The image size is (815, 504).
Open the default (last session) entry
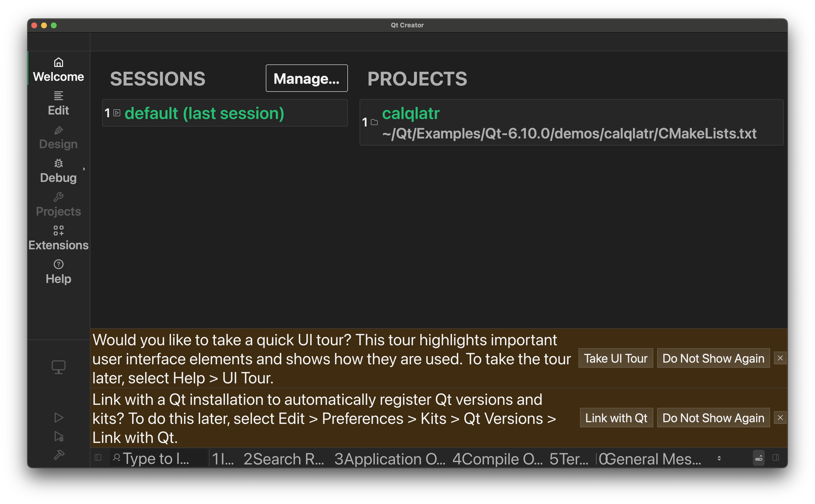tap(225, 113)
